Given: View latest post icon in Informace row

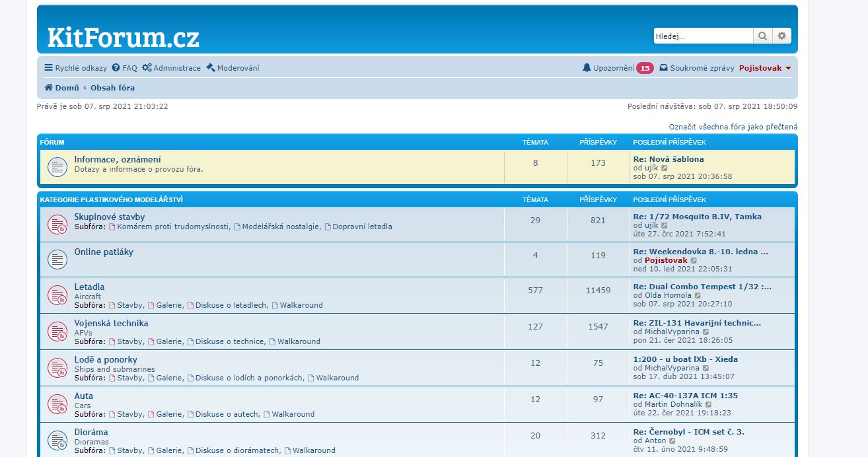Looking at the screenshot, I should click(x=665, y=168).
